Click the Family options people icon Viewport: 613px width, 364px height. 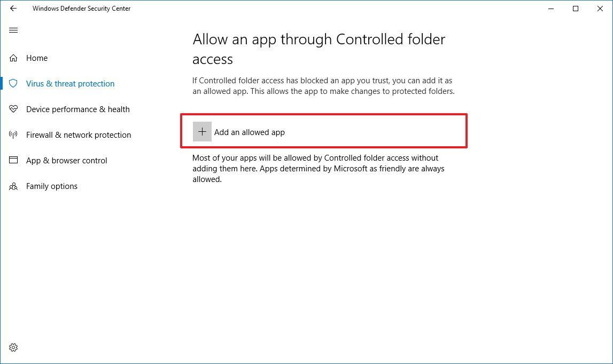tap(13, 186)
